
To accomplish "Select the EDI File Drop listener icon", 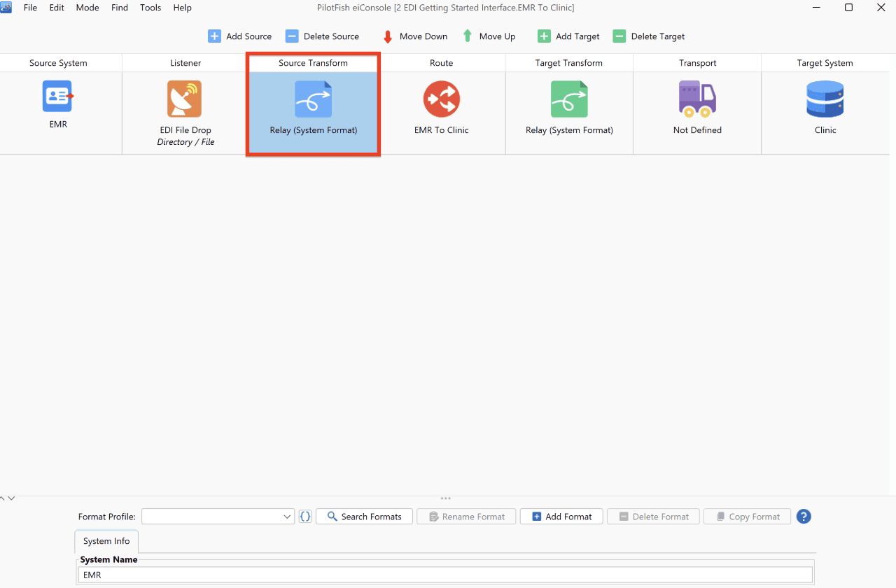I will [185, 99].
